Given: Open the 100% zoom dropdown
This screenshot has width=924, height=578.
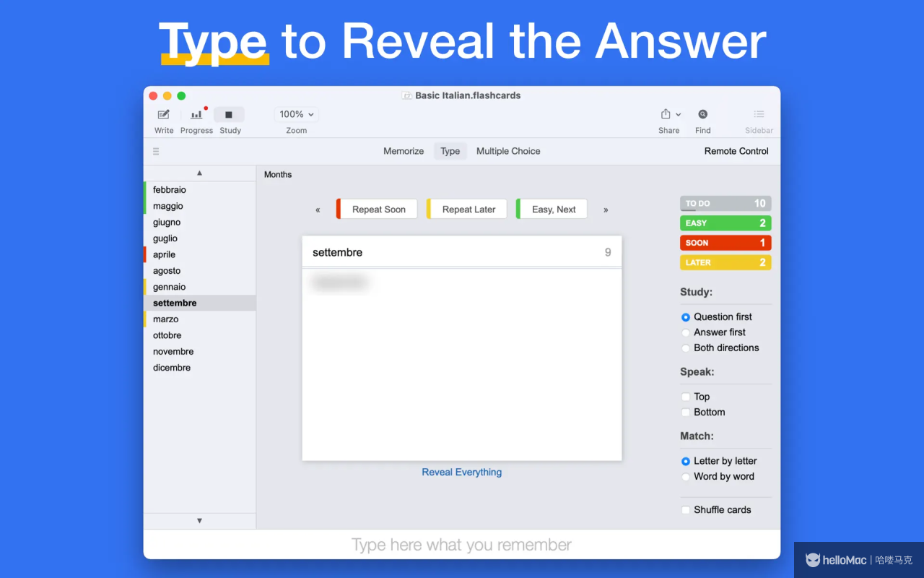Looking at the screenshot, I should point(296,114).
